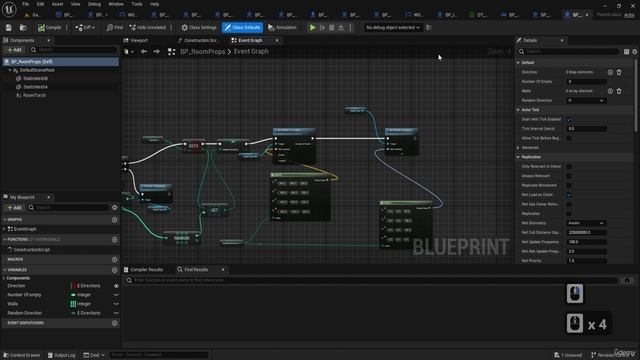
Task: Enable Only Relevant to Owner checkbox
Action: [x=569, y=167]
